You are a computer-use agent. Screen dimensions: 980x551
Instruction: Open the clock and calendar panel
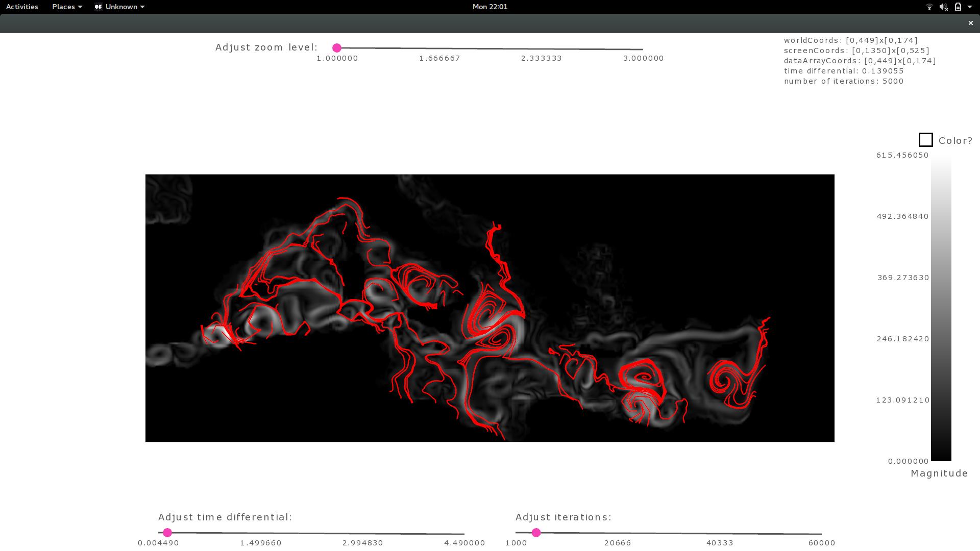tap(489, 7)
